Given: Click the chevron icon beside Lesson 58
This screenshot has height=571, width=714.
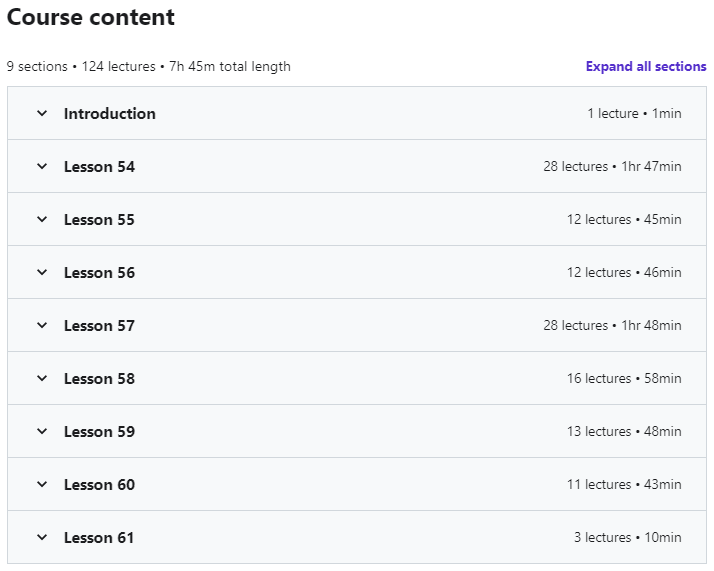Looking at the screenshot, I should coord(42,378).
